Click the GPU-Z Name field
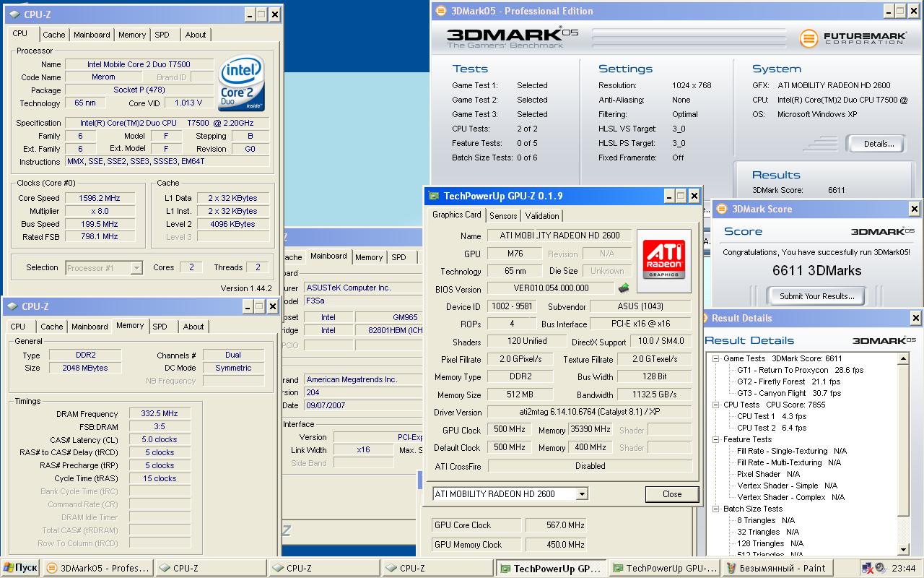924x578 pixels. (x=558, y=236)
